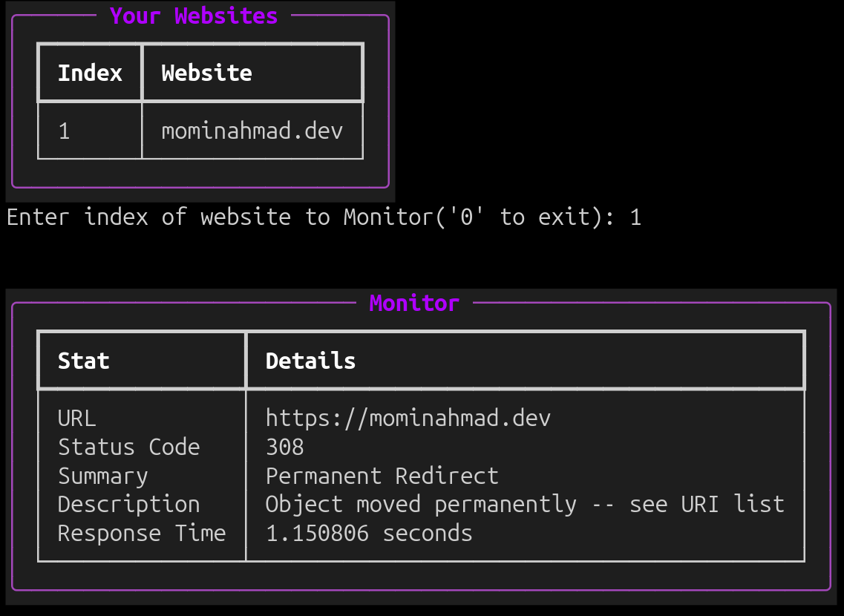Screen dimensions: 844x616
Task: Open the https://mominahmad.dev URL
Action: 408,418
